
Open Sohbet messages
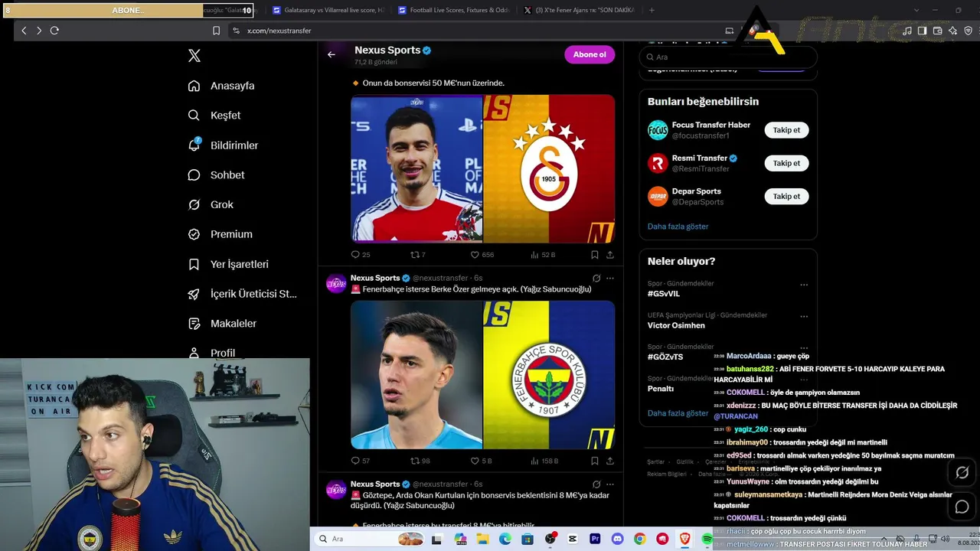click(x=216, y=175)
